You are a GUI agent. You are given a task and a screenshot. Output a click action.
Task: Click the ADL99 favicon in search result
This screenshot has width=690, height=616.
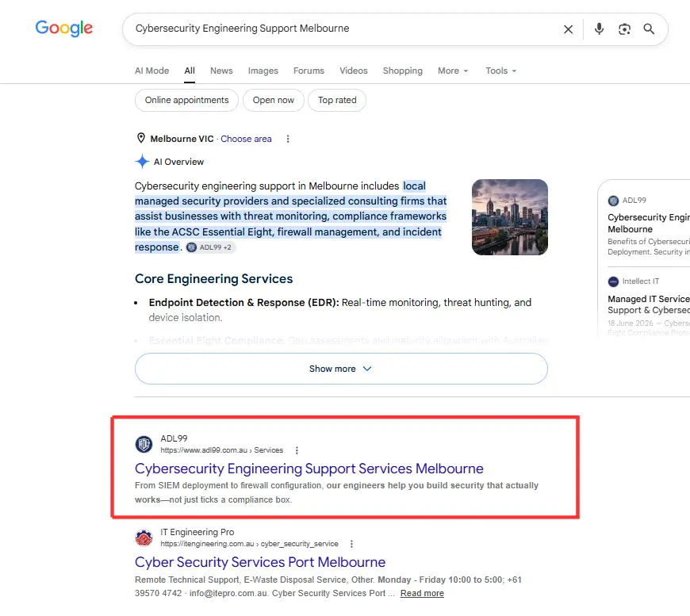point(144,444)
